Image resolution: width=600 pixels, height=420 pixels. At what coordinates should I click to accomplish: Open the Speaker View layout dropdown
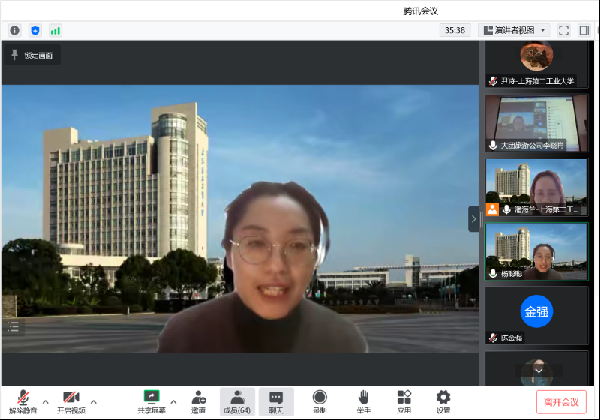515,30
